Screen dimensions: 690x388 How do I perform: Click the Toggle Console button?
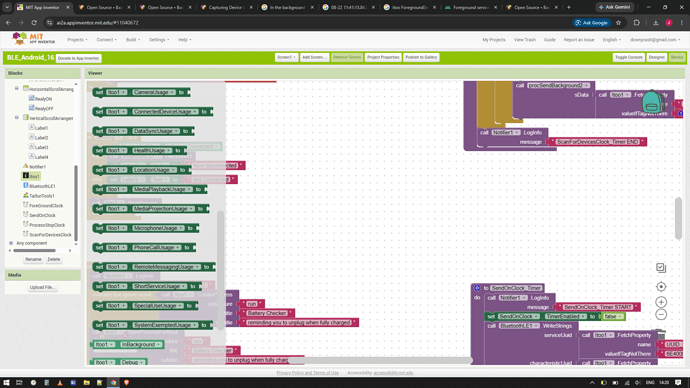coord(628,57)
